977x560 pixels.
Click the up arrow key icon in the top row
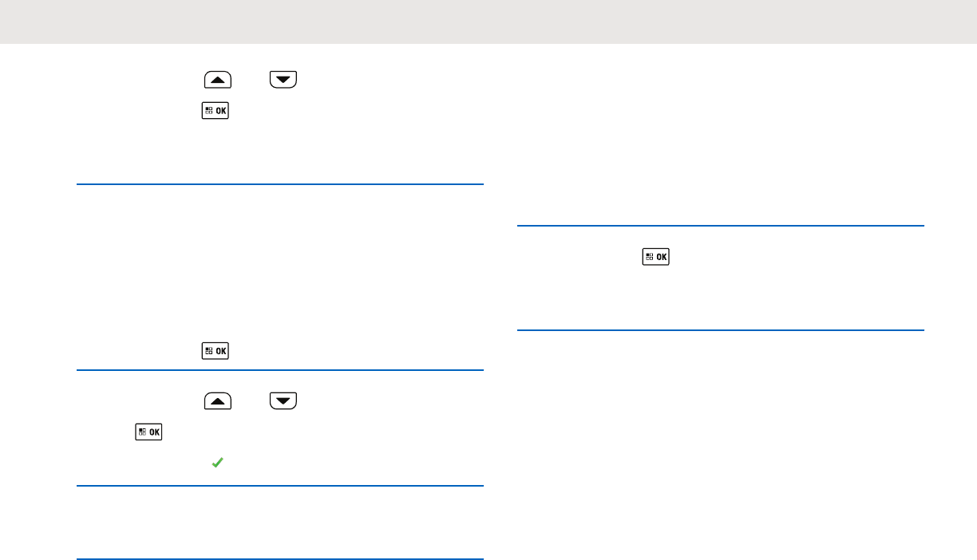[x=218, y=79]
